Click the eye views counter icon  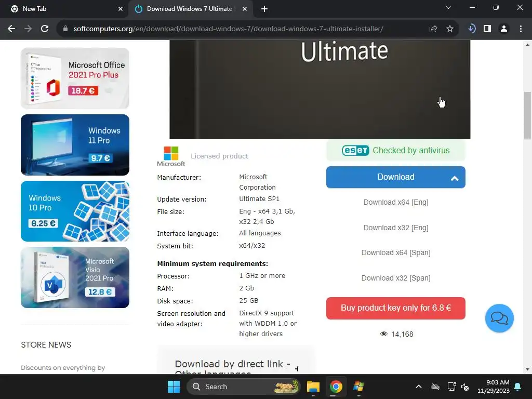coord(384,334)
